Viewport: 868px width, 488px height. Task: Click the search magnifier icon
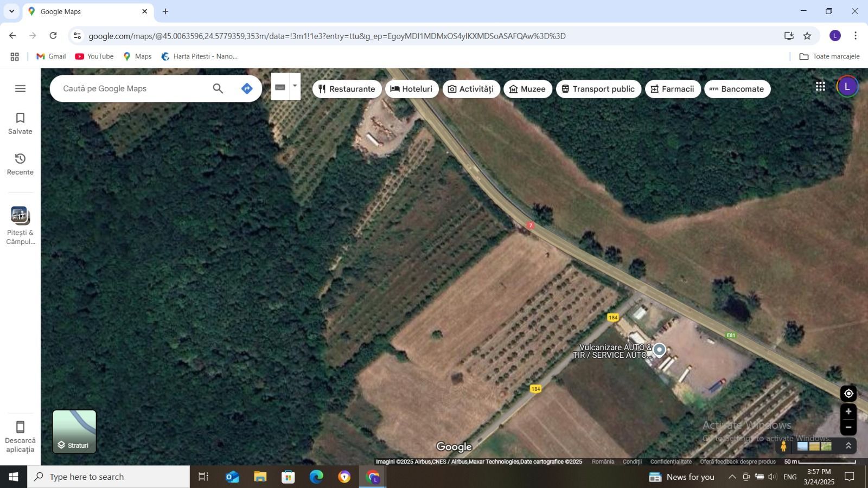coord(218,88)
